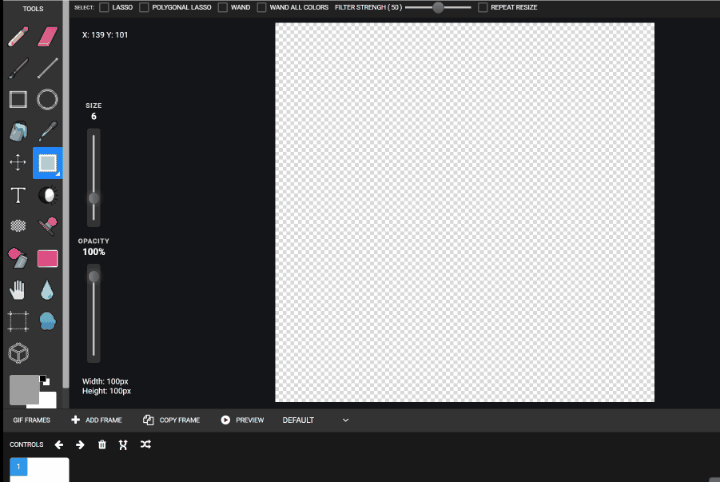
Task: Click the Copy Frame button
Action: pyautogui.click(x=171, y=420)
